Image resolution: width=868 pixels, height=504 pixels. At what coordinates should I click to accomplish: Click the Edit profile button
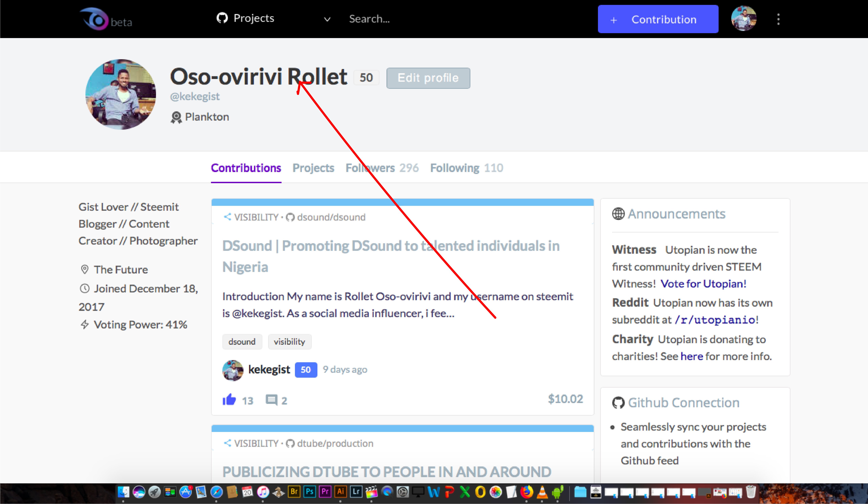tap(428, 78)
